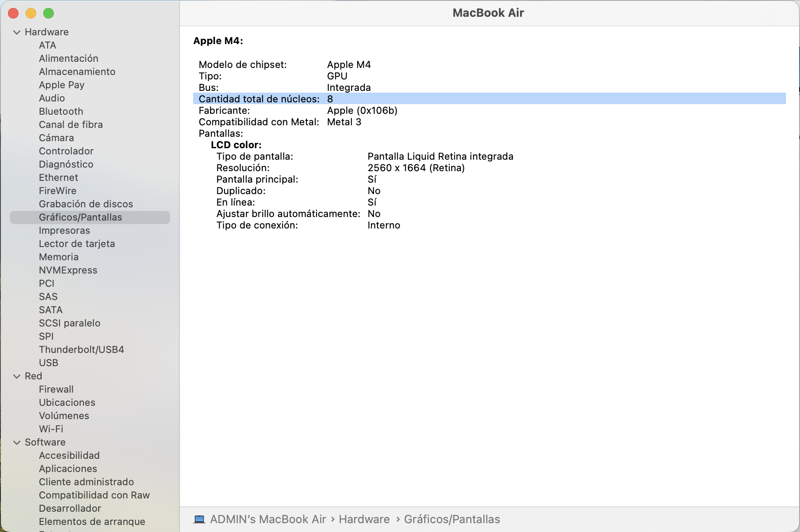Select Resolución 2560 x 1664 row

490,168
